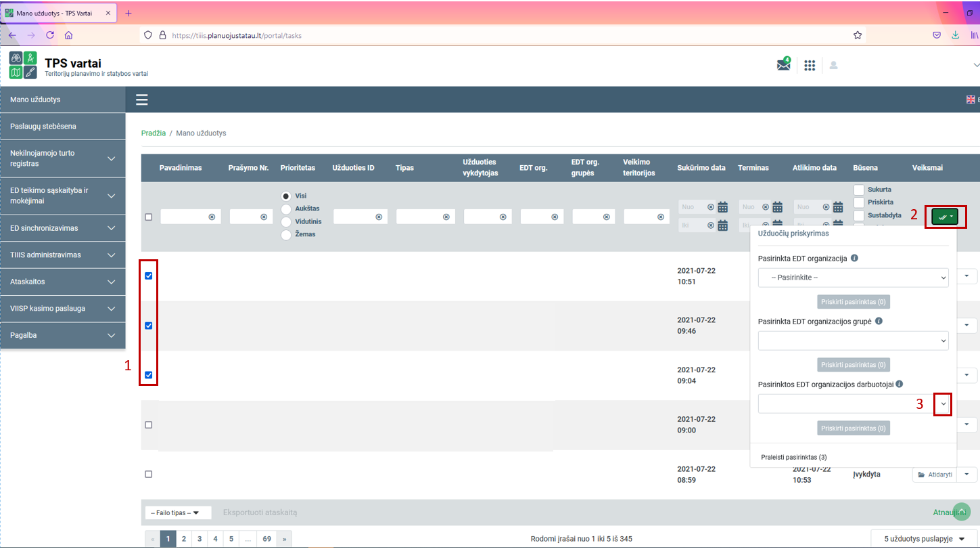
Task: Toggle the select-all checkbox in filter row
Action: coord(149,217)
